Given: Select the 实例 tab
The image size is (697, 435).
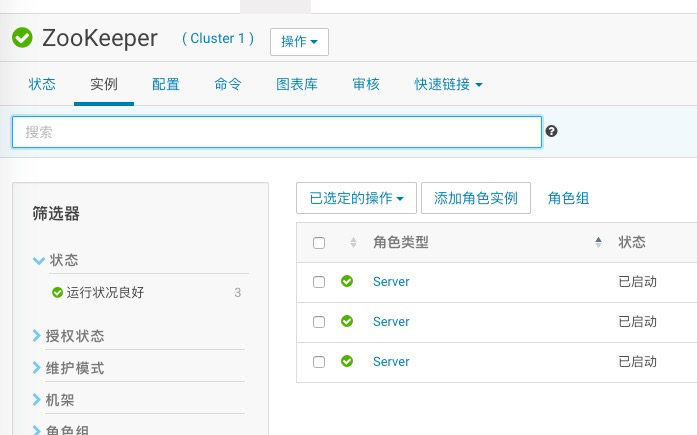Looking at the screenshot, I should (104, 84).
